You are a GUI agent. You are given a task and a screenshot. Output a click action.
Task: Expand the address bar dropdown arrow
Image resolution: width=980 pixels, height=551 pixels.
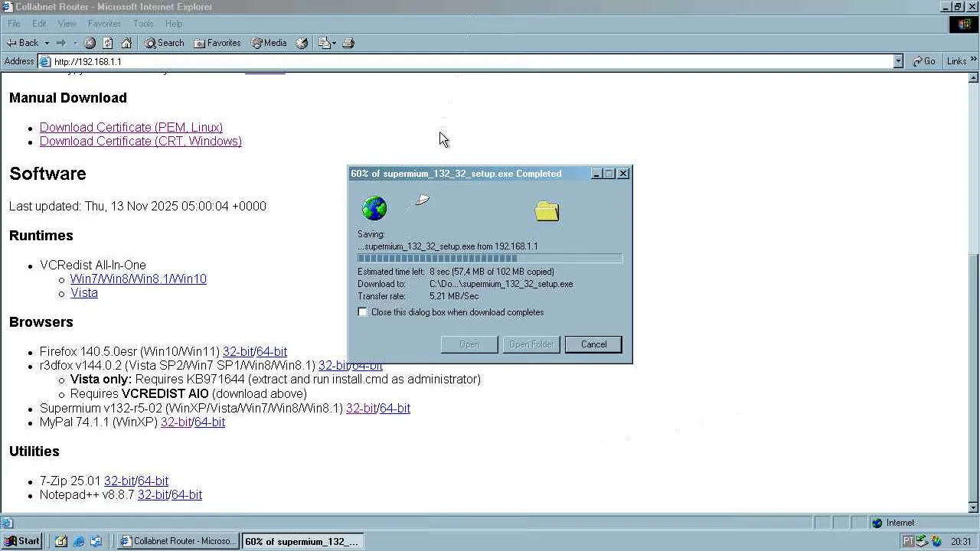pyautogui.click(x=898, y=61)
